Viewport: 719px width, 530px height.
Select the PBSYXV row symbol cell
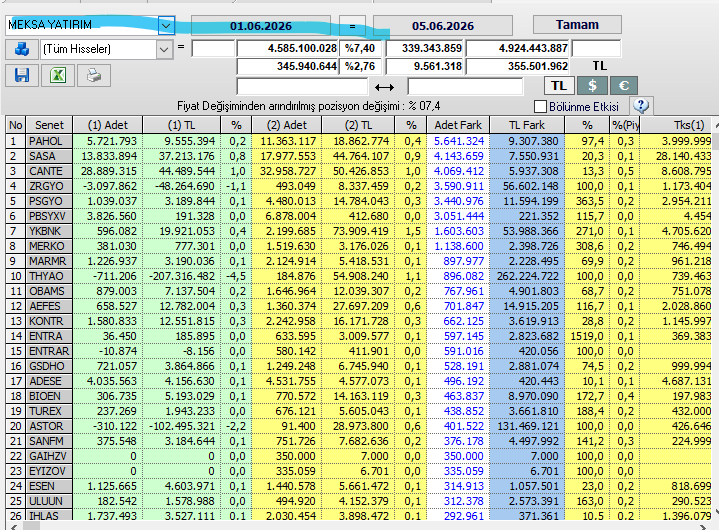click(x=49, y=216)
